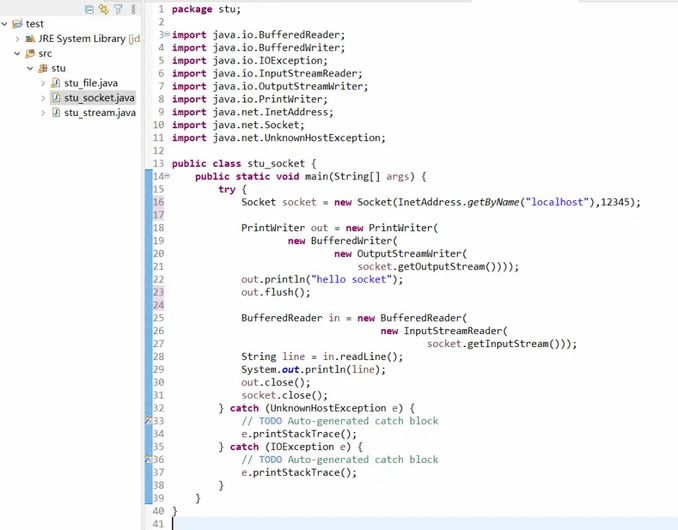
Task: Click the stu package icon
Action: 43,68
